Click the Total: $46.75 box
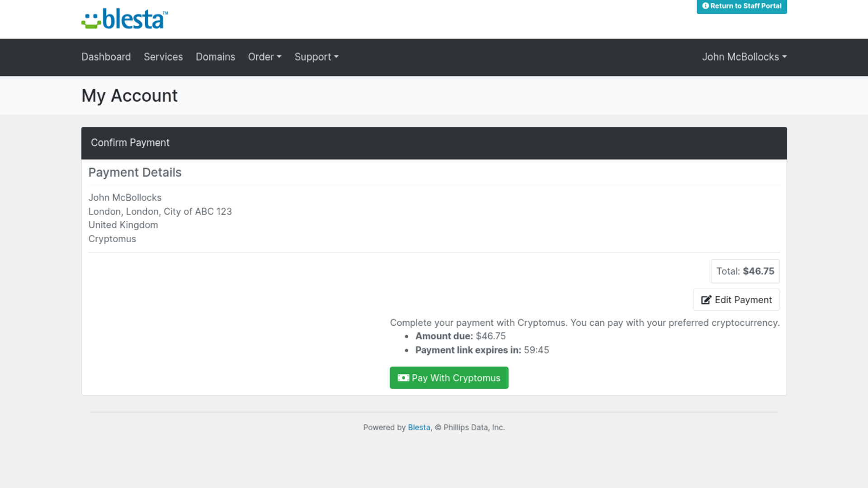 pyautogui.click(x=745, y=271)
